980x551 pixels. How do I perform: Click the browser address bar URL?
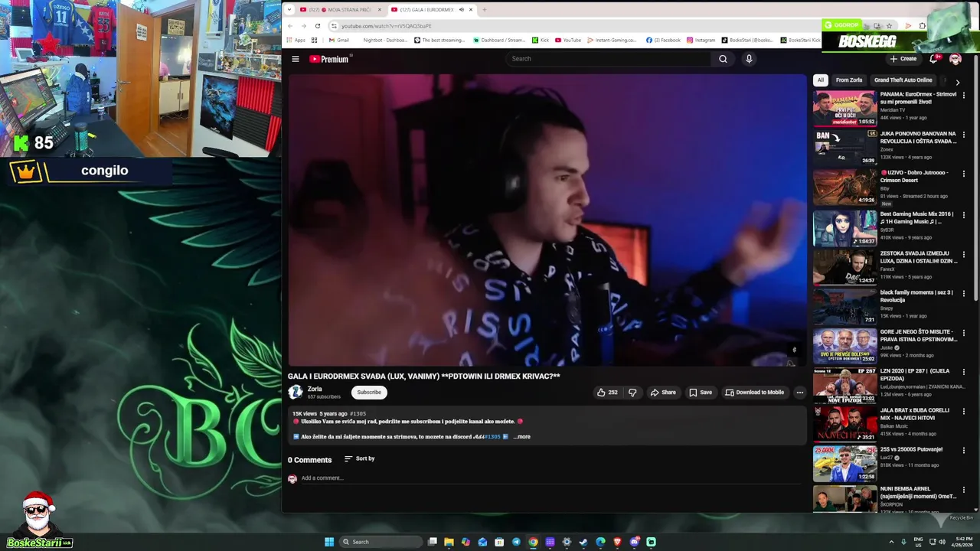[387, 26]
